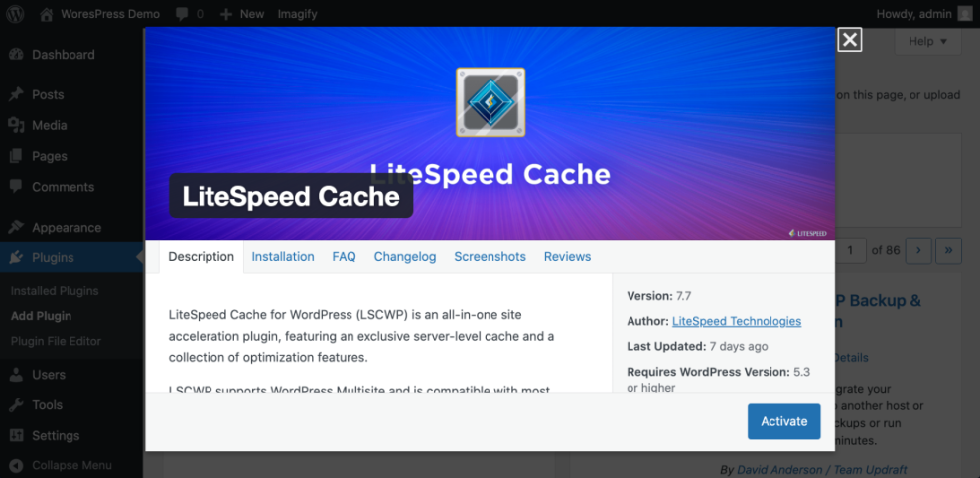Image resolution: width=980 pixels, height=478 pixels.
Task: Click the Pages icon in sidebar
Action: [x=17, y=156]
